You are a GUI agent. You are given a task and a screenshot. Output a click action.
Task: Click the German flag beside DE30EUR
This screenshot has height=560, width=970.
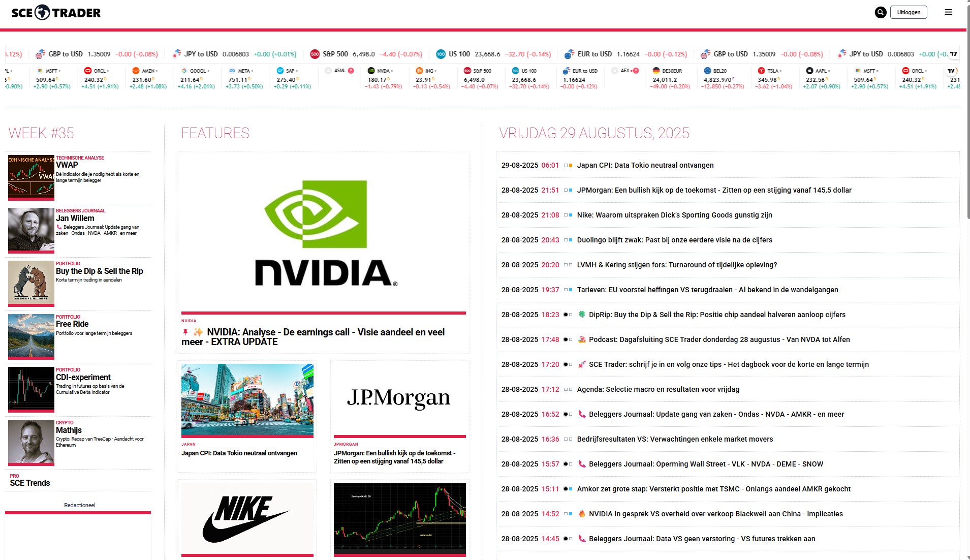tap(656, 71)
